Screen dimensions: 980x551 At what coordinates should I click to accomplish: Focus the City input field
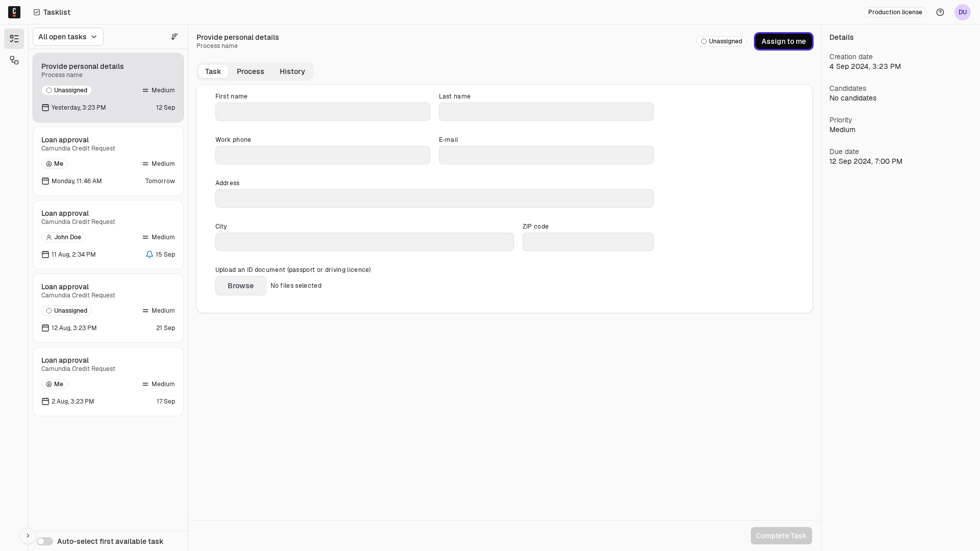pyautogui.click(x=364, y=242)
